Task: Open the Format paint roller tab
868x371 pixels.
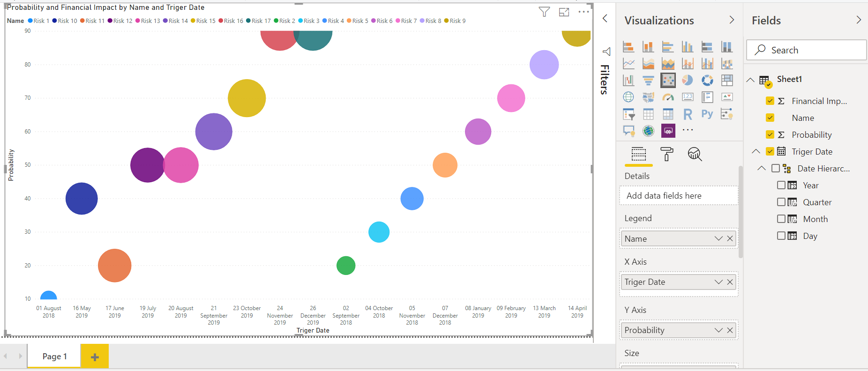Action: pyautogui.click(x=666, y=154)
